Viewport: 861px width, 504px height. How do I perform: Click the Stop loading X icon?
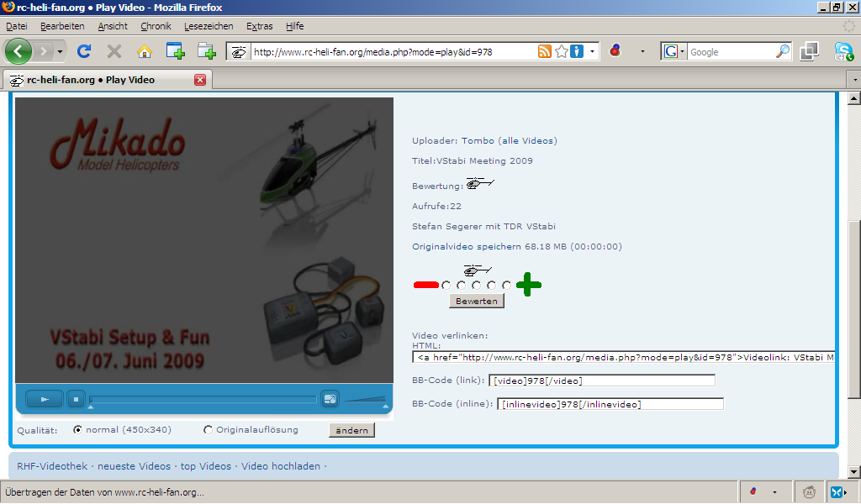[114, 51]
